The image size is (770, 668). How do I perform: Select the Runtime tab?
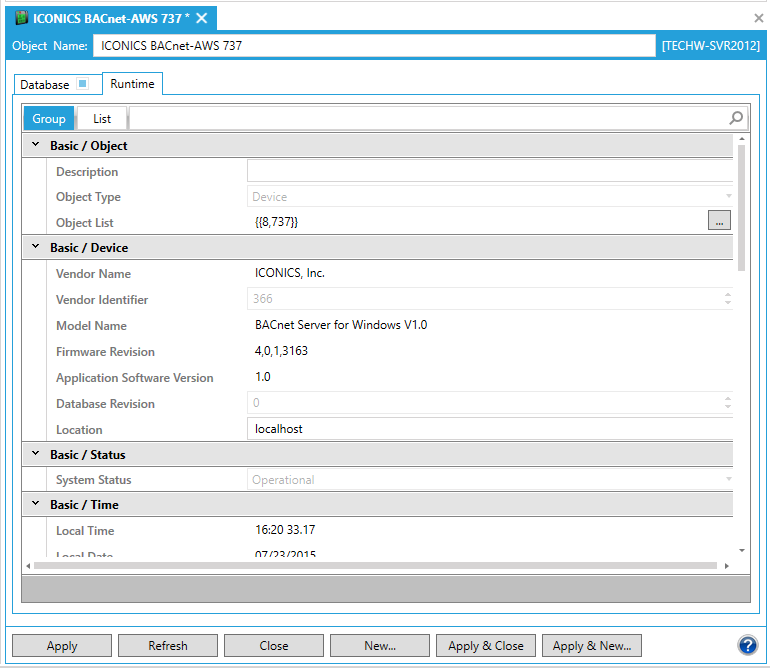pyautogui.click(x=132, y=84)
